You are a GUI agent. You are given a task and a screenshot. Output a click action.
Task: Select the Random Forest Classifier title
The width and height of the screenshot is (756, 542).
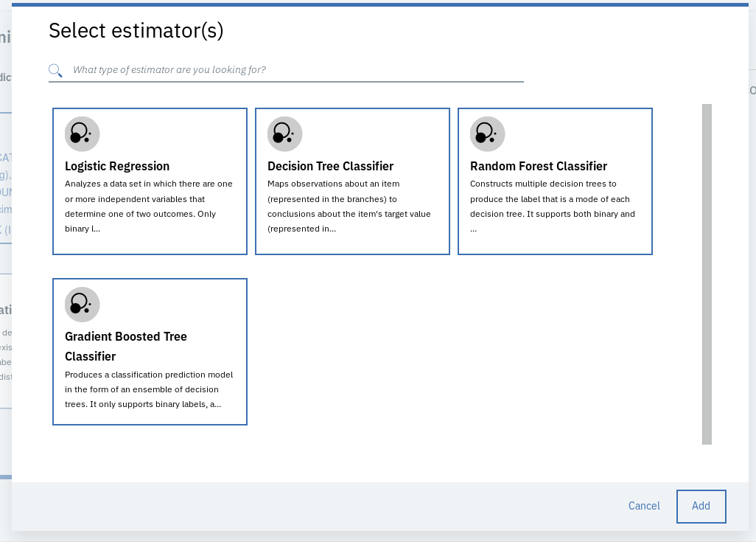click(x=538, y=166)
